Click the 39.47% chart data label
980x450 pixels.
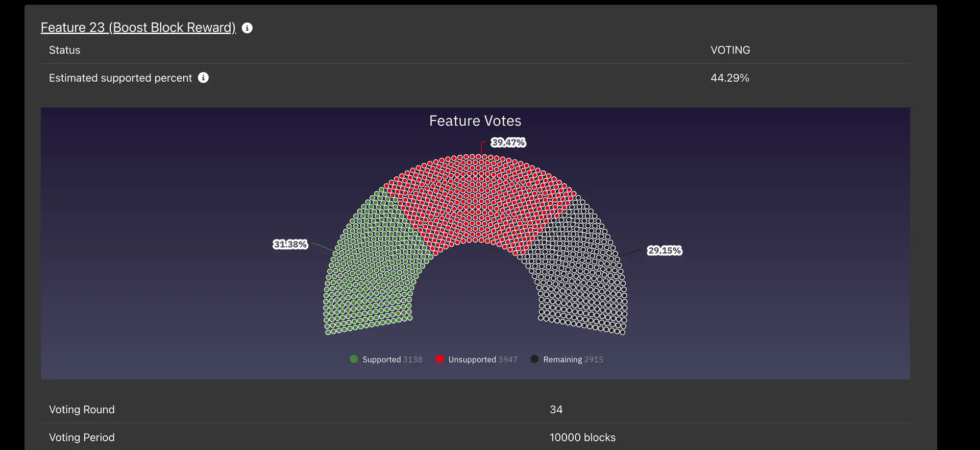pos(508,143)
